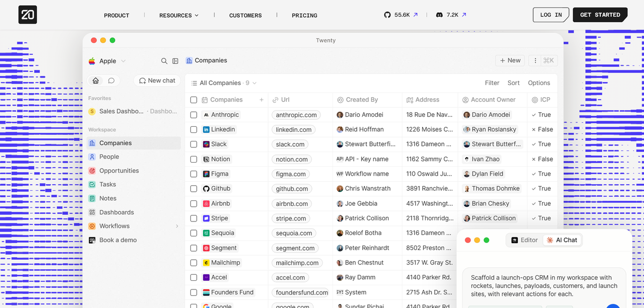This screenshot has height=308, width=644.
Task: Open the Discord 7.2K members link
Action: (451, 15)
